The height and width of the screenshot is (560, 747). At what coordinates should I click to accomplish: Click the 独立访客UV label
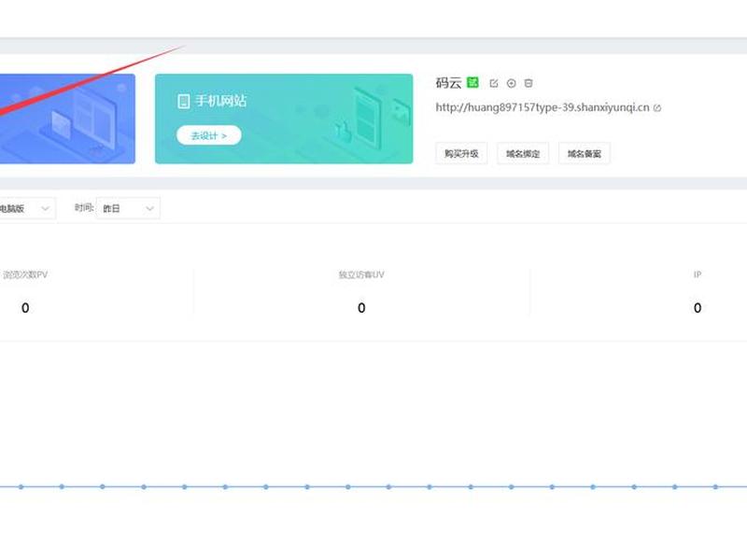click(361, 274)
